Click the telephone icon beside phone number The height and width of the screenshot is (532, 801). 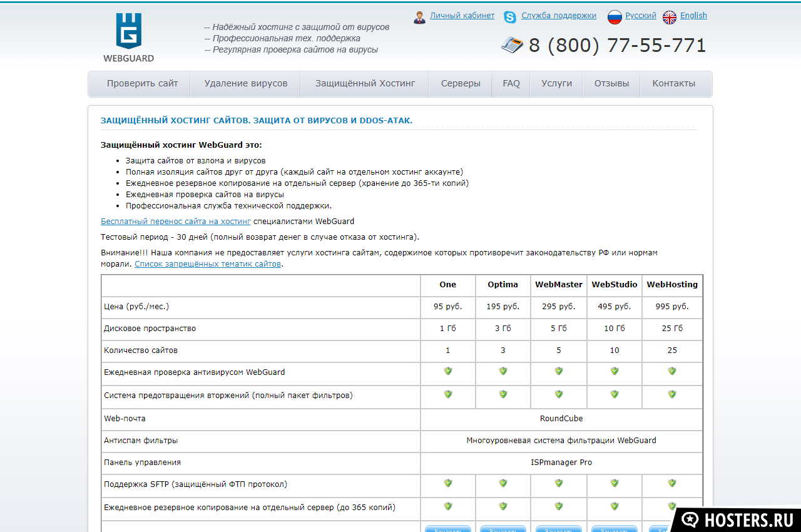tap(512, 44)
